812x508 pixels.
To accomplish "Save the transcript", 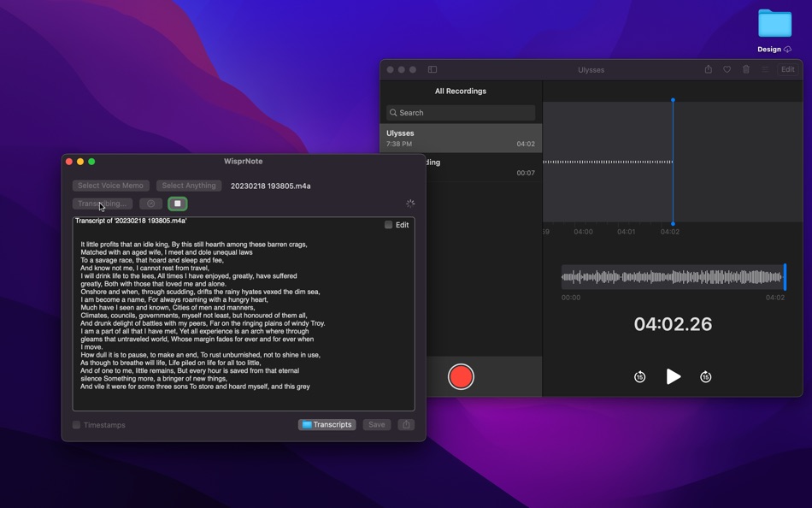I will pyautogui.click(x=376, y=424).
